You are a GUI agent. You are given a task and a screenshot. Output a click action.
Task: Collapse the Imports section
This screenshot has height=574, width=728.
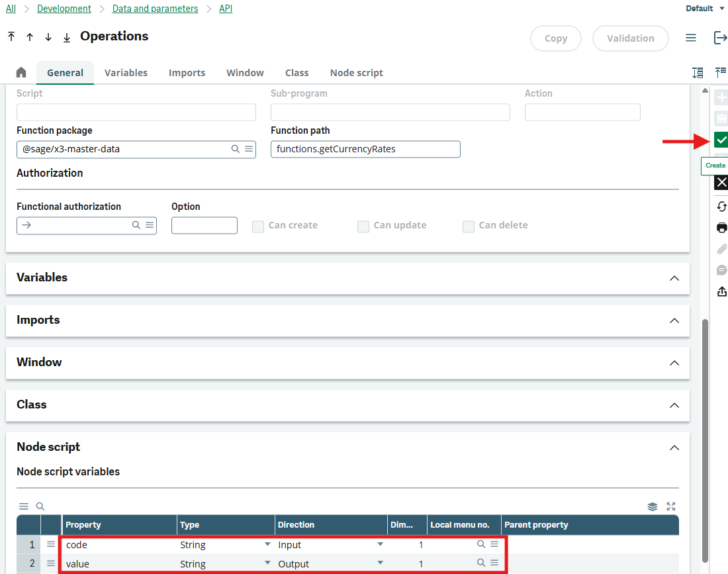pos(674,320)
